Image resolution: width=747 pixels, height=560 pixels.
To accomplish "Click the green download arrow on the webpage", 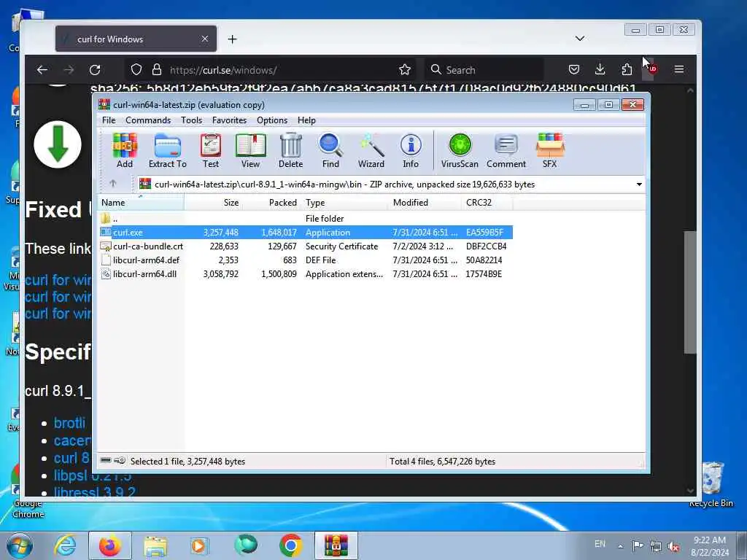I will click(58, 144).
